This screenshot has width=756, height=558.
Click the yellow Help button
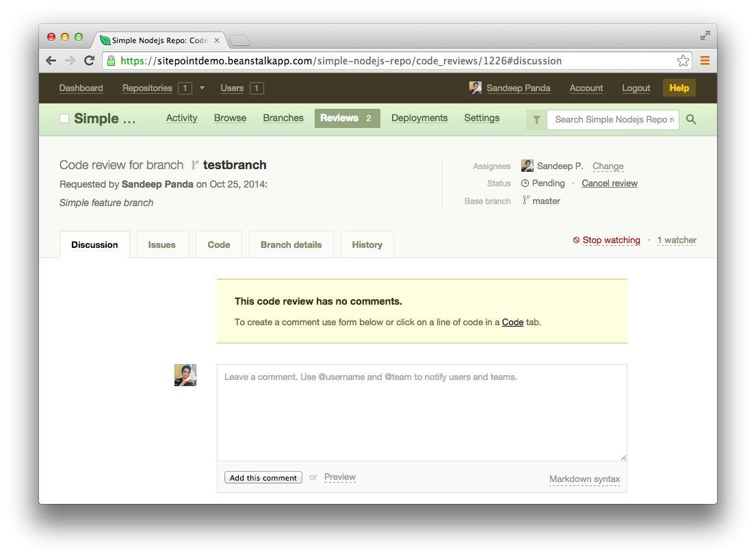tap(679, 88)
